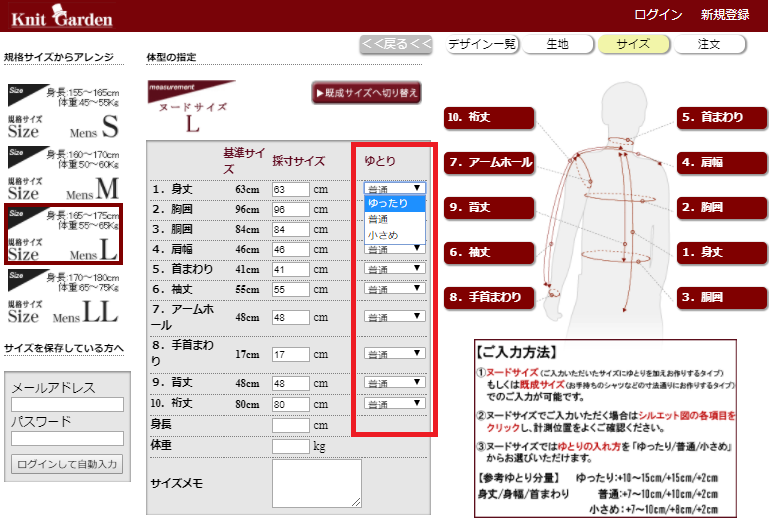The width and height of the screenshot is (769, 522).
Task: Click the 既成サイズへ切り替え button
Action: point(366,93)
